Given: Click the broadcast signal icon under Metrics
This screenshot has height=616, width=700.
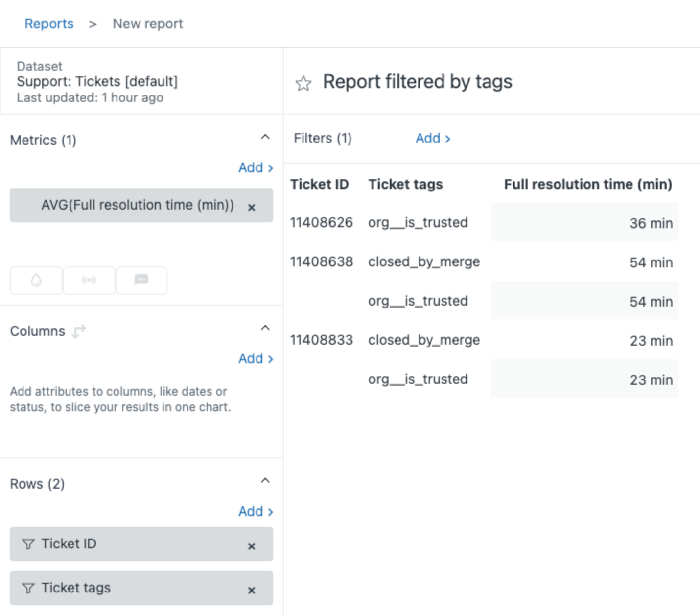Looking at the screenshot, I should tap(89, 280).
